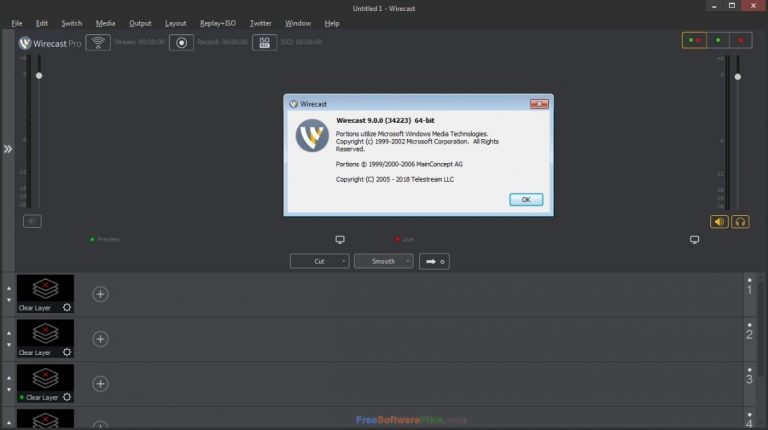This screenshot has height=430, width=768.
Task: Select the Clear Layer thumbnail in layer 1
Action: 45,293
